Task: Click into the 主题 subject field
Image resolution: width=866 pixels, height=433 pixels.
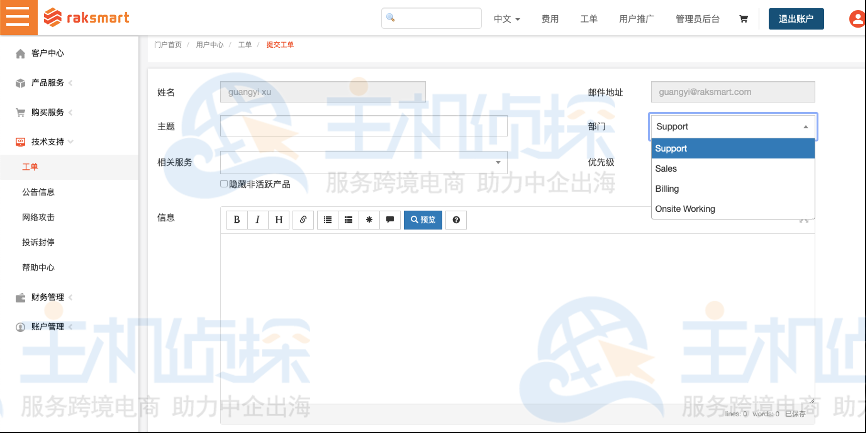Action: [x=363, y=126]
